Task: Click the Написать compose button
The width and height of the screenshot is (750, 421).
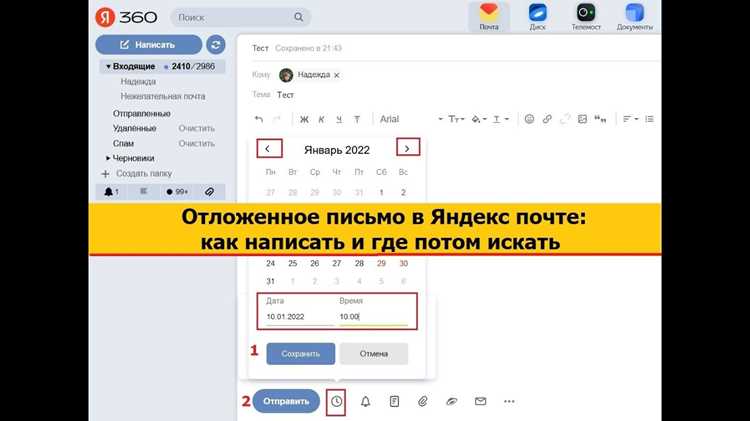Action: pos(149,44)
